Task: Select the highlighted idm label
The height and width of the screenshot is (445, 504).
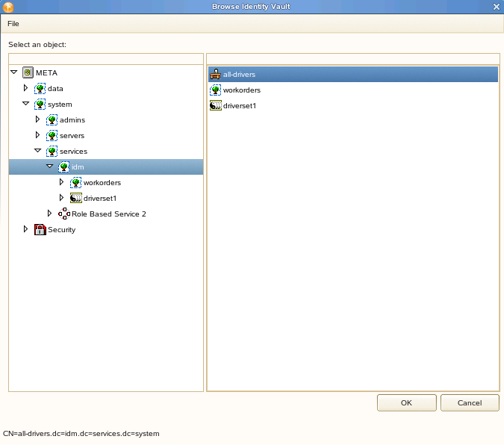Action: pos(78,167)
